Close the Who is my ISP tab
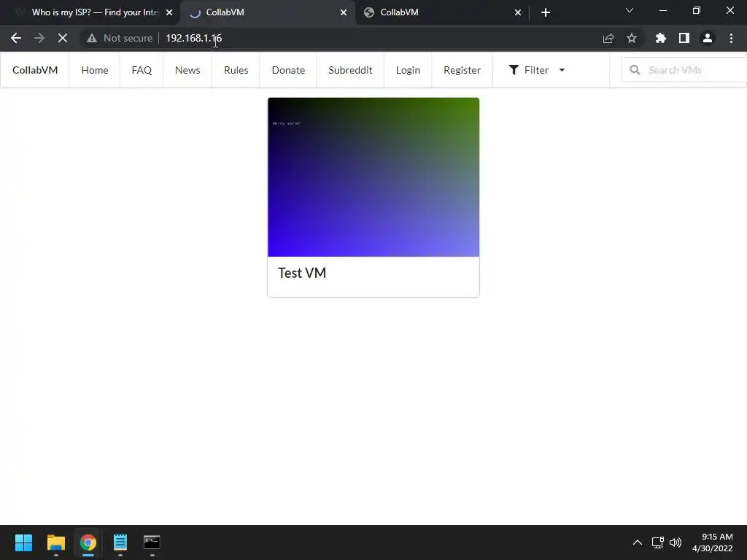The image size is (747, 560). [169, 12]
